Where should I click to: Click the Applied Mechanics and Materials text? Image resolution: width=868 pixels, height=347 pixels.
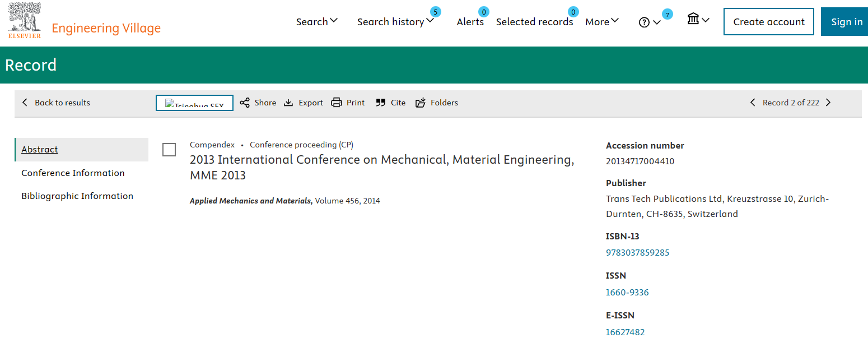click(251, 201)
